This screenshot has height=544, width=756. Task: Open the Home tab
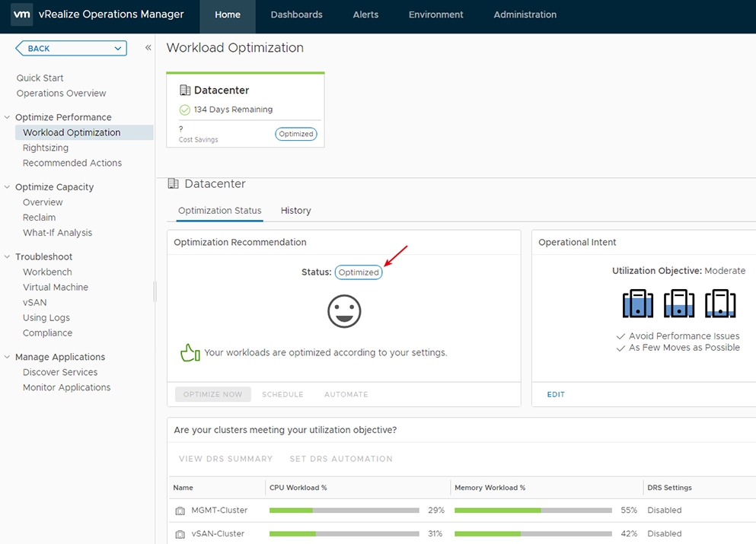point(228,15)
